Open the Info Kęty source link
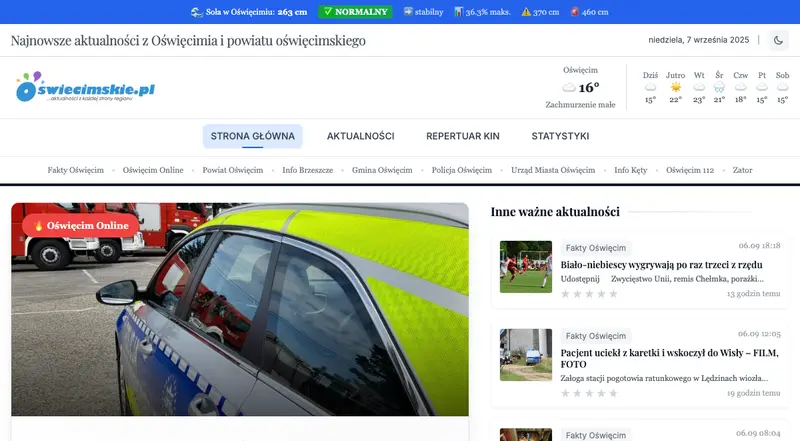This screenshot has width=800, height=441. coord(631,170)
